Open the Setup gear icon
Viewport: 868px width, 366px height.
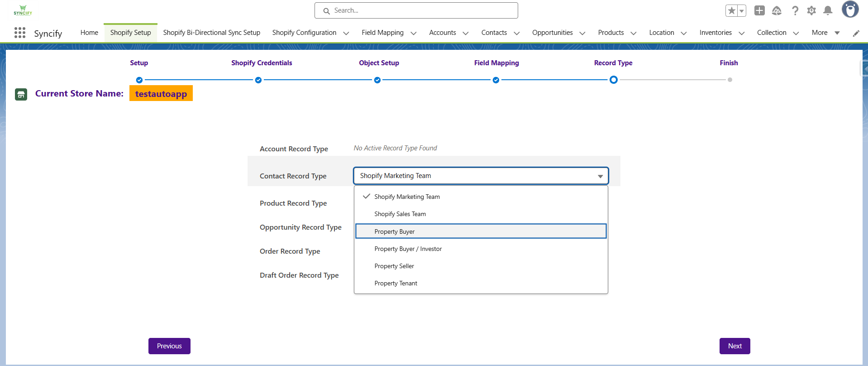(811, 10)
